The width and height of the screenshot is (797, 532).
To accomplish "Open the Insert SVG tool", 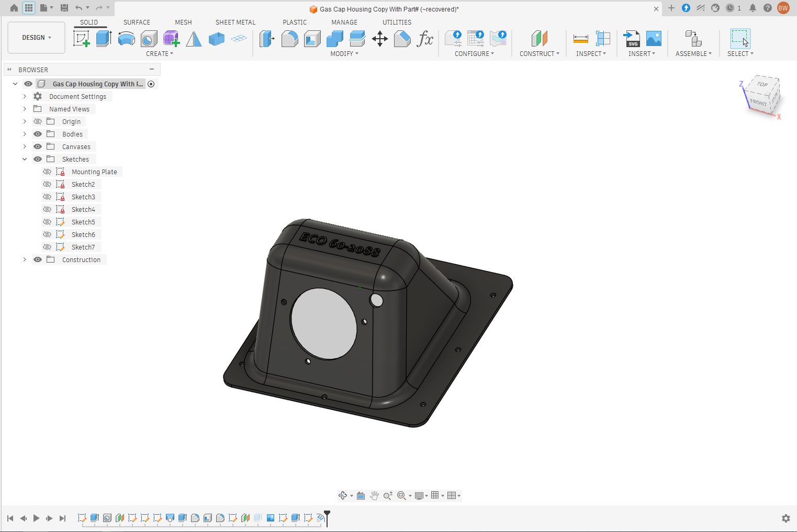I will click(631, 39).
